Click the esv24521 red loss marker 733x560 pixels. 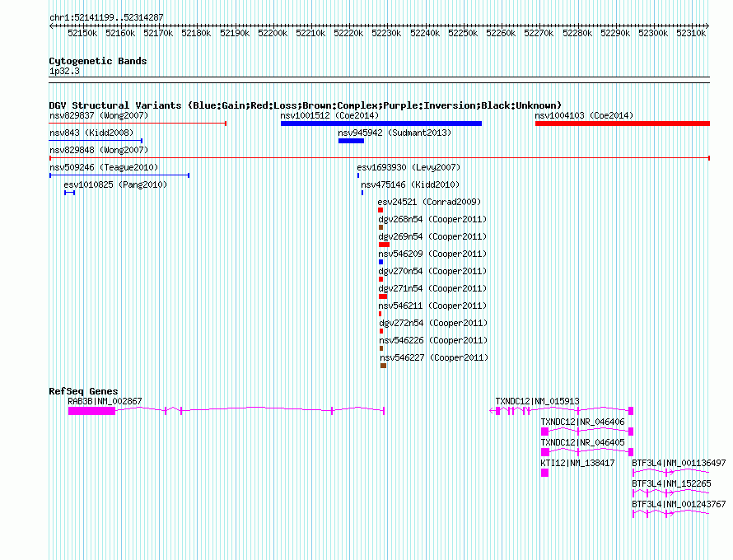point(381,210)
